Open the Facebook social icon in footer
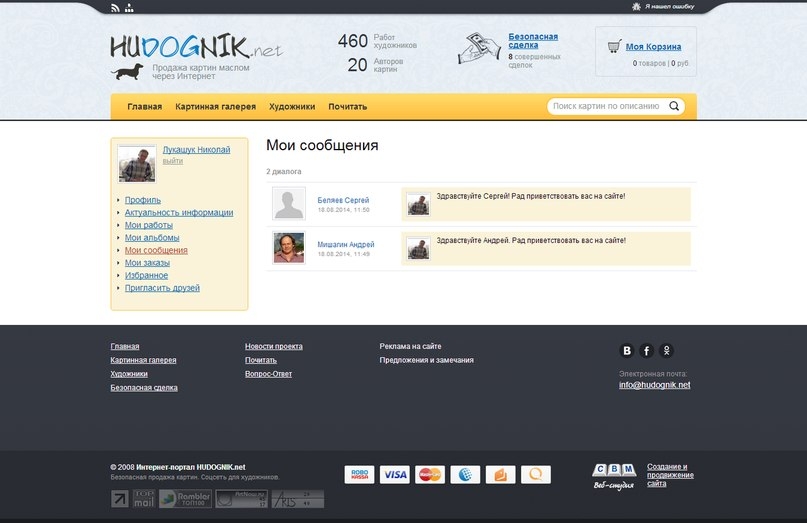The width and height of the screenshot is (807, 523). pos(647,350)
